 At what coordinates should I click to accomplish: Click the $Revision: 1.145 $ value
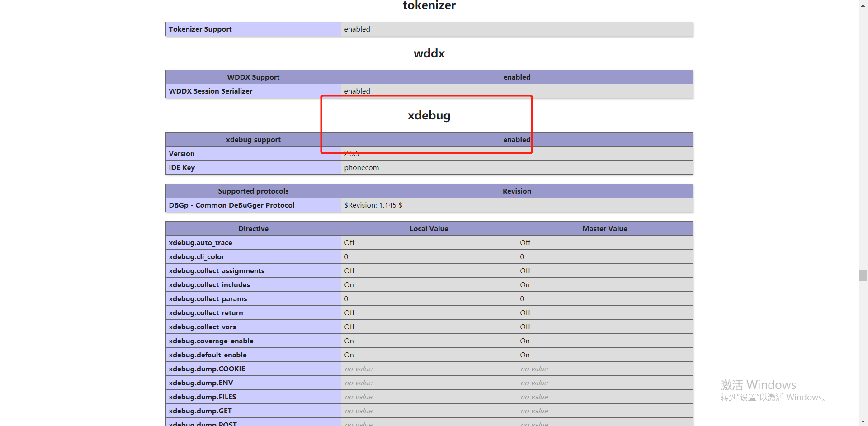[x=373, y=205]
